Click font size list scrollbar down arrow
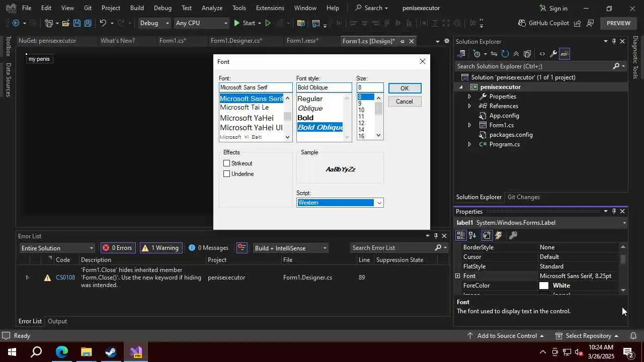The width and height of the screenshot is (644, 362). click(379, 136)
